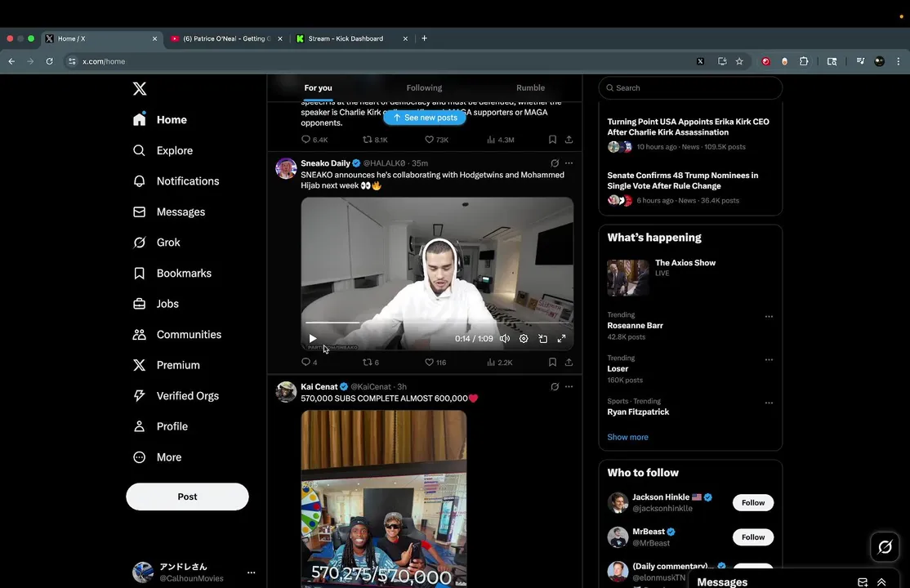Follow Jackson Hinkle
This screenshot has width=910, height=588.
[752, 503]
